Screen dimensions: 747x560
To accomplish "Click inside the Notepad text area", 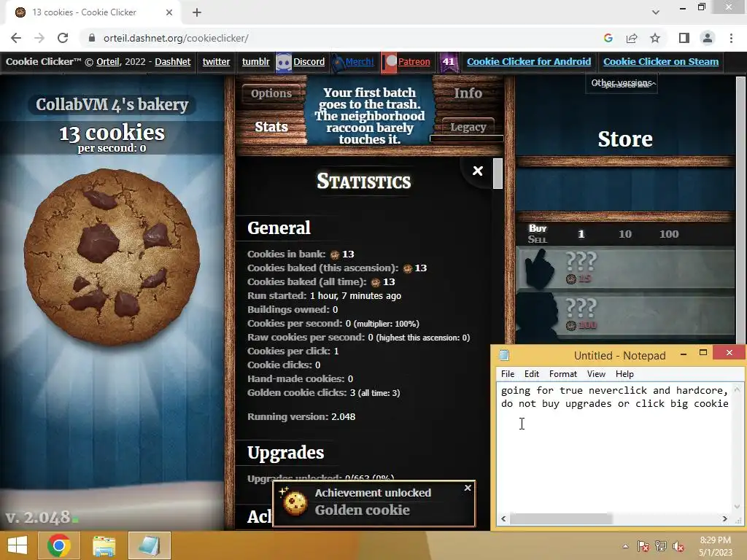I will (x=614, y=448).
